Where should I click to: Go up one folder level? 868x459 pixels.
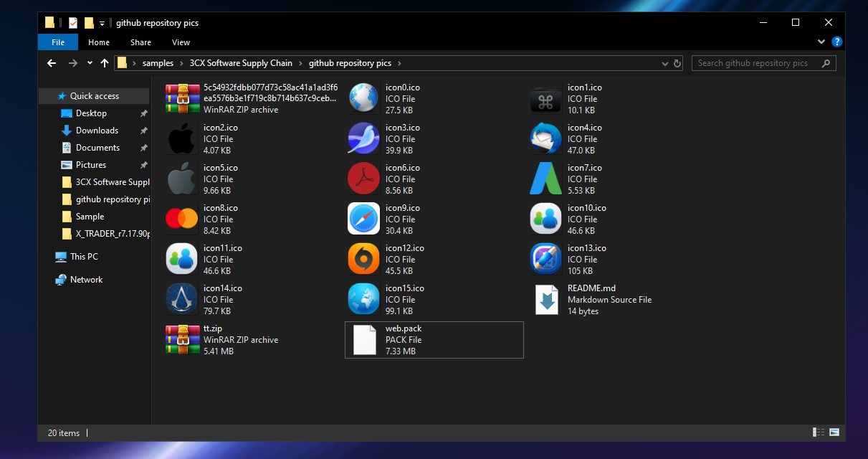click(x=105, y=63)
